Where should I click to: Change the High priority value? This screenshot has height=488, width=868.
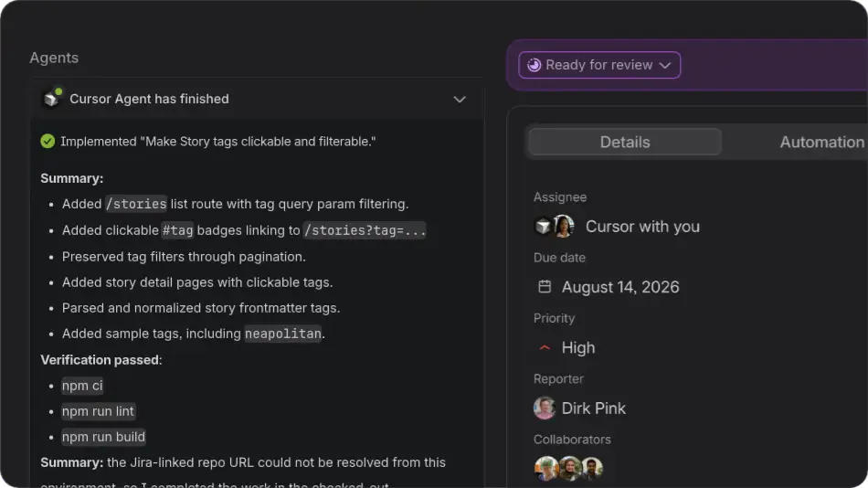point(578,347)
